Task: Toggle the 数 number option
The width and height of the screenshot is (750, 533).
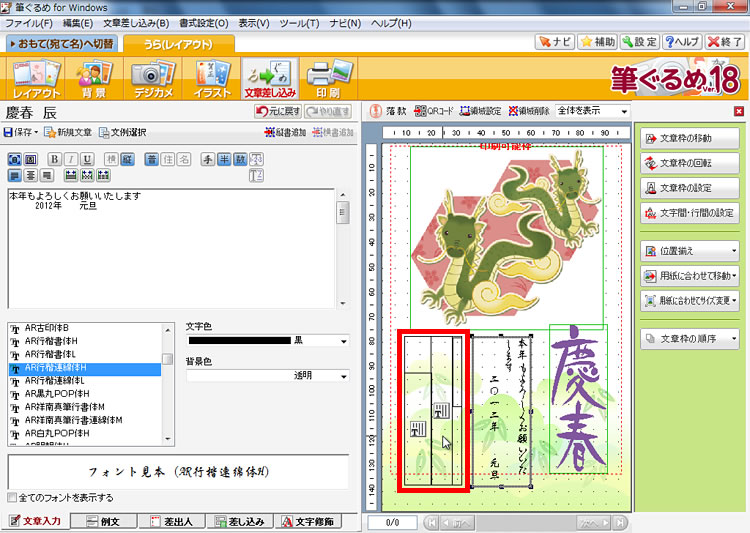Action: point(240,159)
